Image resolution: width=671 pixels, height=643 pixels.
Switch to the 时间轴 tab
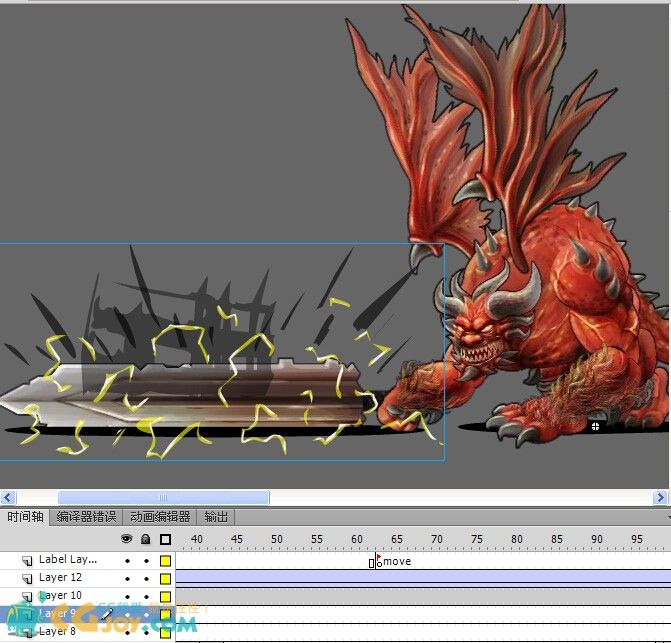[x=25, y=517]
